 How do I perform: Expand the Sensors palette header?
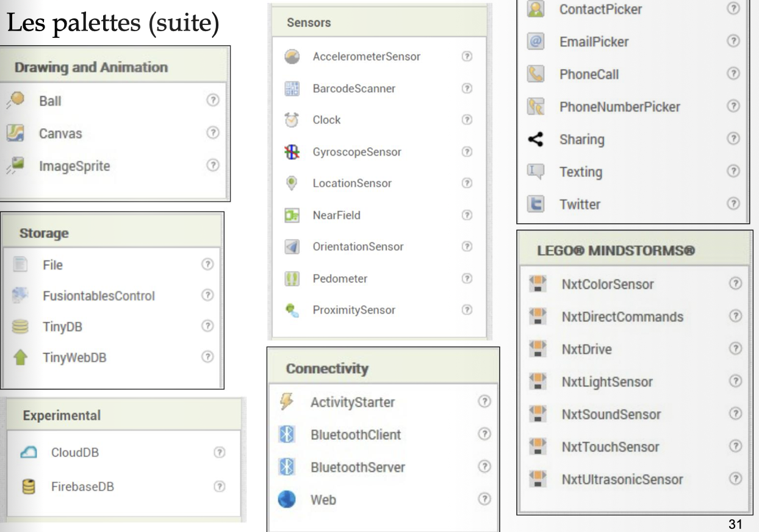[x=309, y=23]
